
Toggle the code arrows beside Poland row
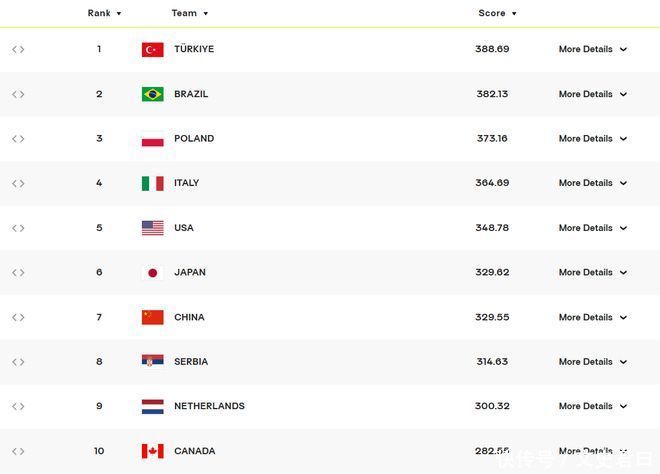coord(18,139)
